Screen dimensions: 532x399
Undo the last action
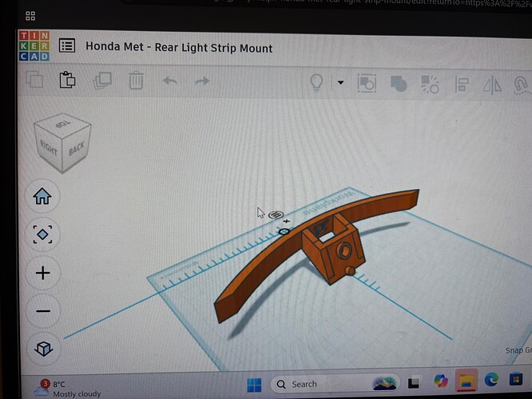pos(169,81)
